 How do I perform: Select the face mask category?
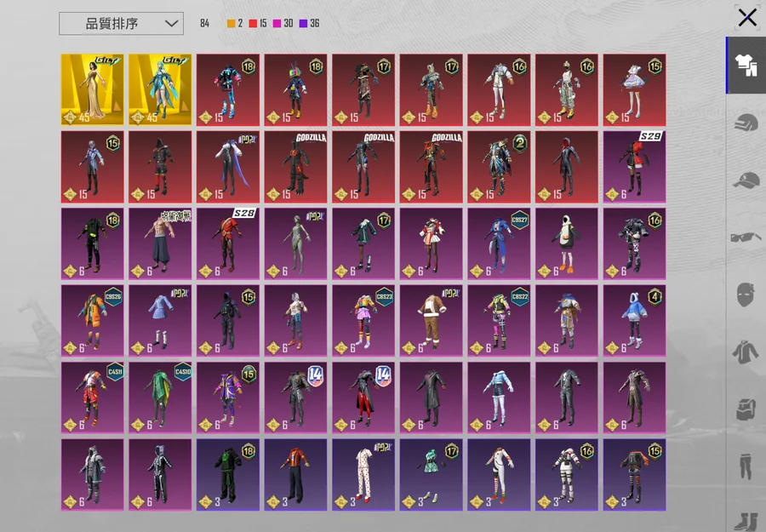click(x=746, y=295)
